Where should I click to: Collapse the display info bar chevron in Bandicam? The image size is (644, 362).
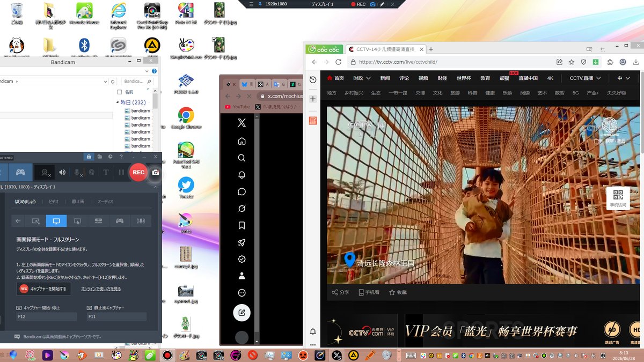156,187
